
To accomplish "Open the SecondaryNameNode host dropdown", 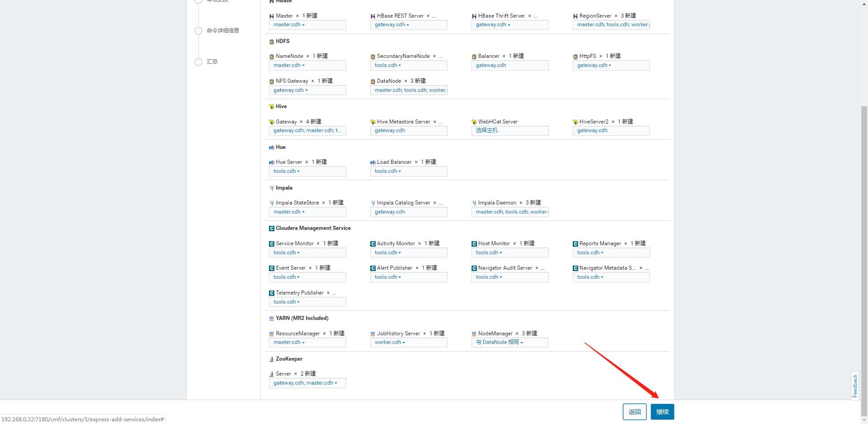I will pos(409,66).
